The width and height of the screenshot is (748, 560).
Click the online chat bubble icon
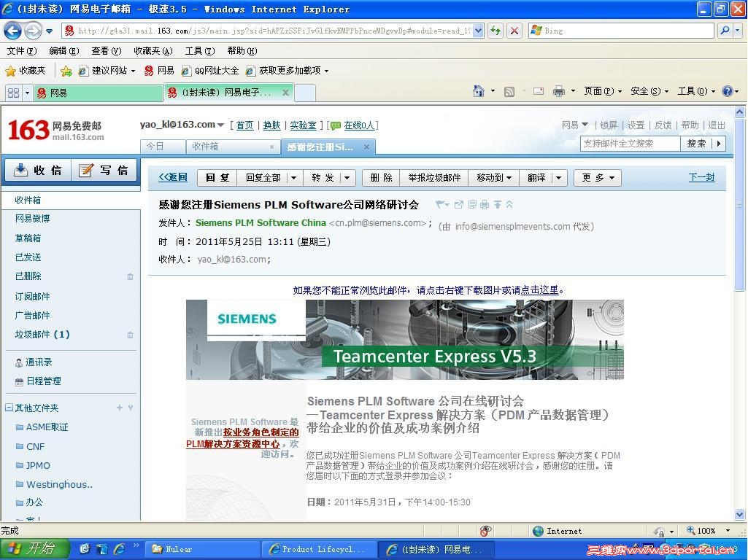pos(336,125)
